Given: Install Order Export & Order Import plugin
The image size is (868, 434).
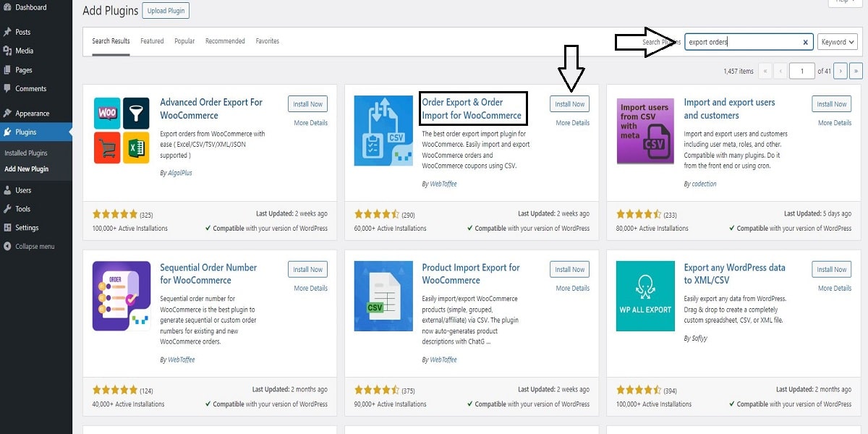Looking at the screenshot, I should (569, 104).
